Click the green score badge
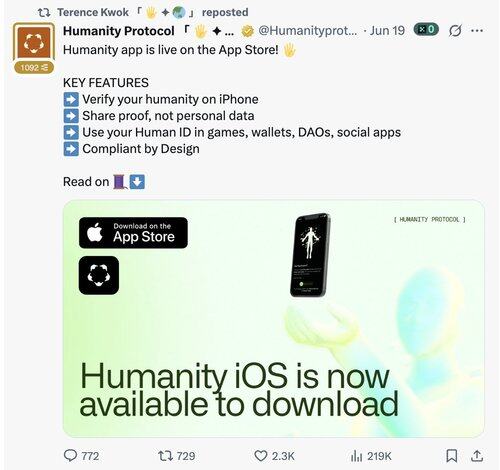Screen dimensions: 500x470 pos(426,30)
